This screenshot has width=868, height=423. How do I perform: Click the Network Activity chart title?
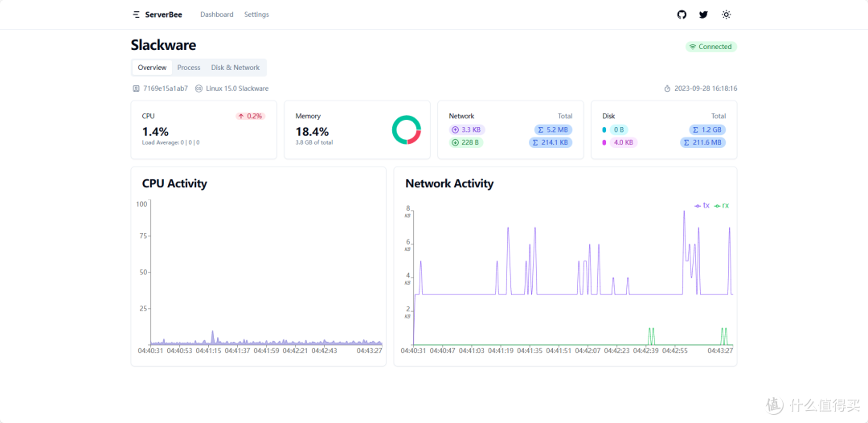[449, 183]
